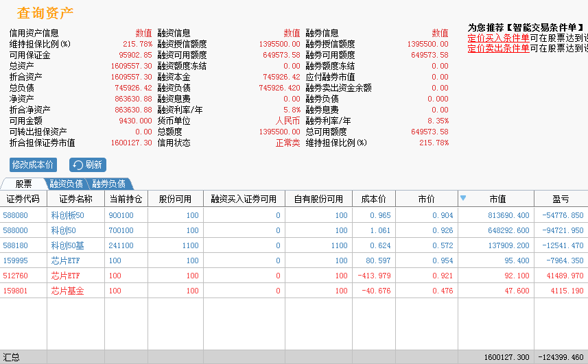Click profit-loss value 4115.190
Image resolution: width=588 pixels, height=364 pixels.
coord(567,291)
